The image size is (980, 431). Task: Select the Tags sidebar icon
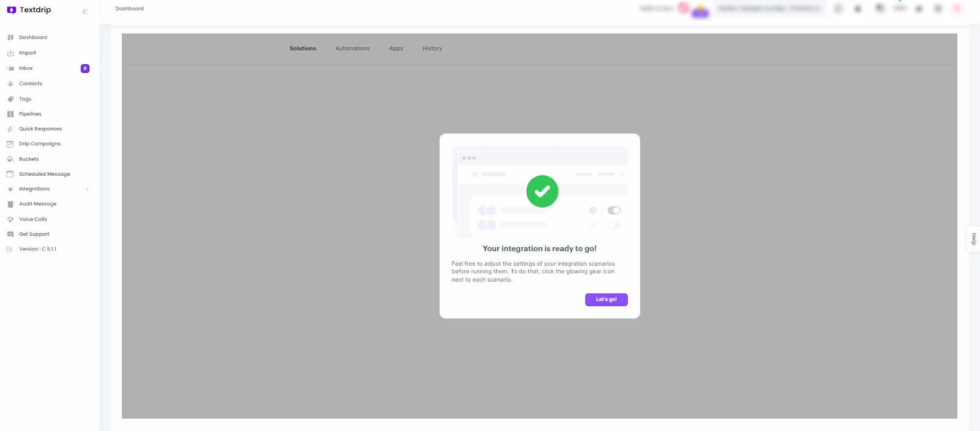(x=10, y=99)
